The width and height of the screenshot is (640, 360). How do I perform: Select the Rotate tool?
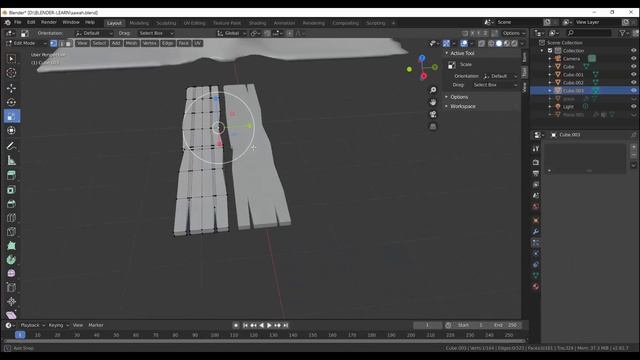[x=11, y=102]
